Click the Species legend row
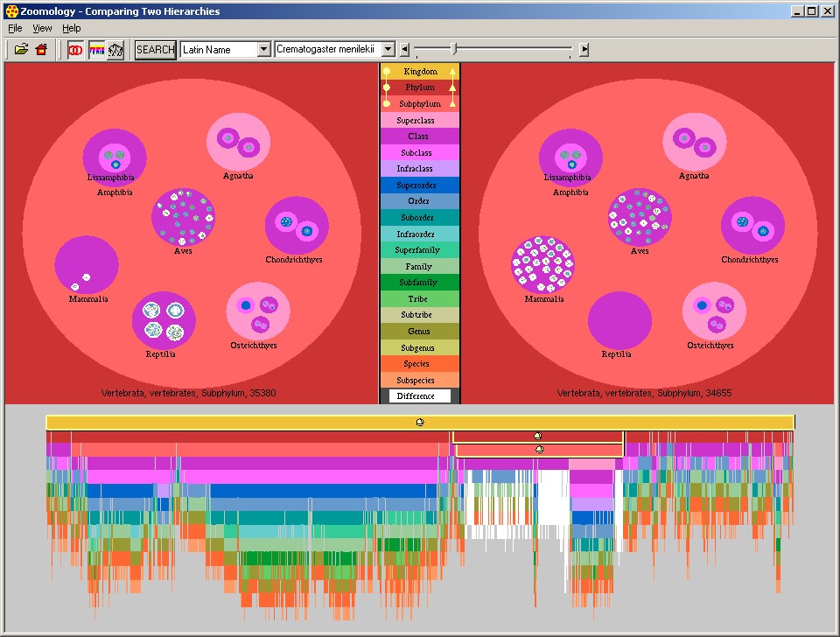Image resolution: width=840 pixels, height=637 pixels. pyautogui.click(x=420, y=364)
